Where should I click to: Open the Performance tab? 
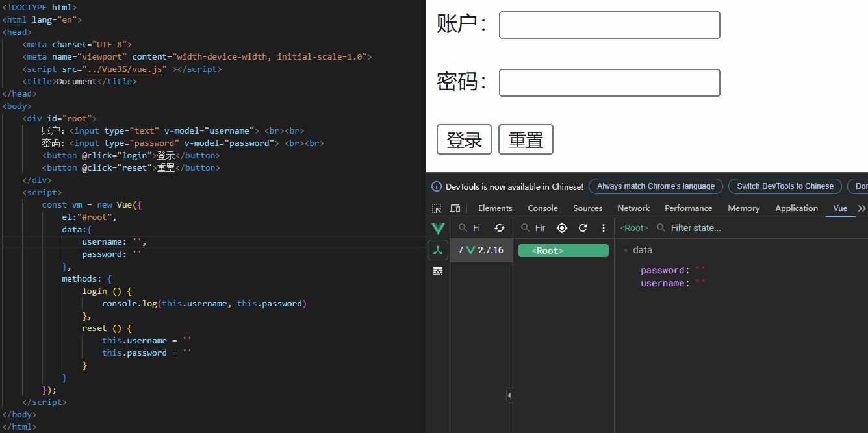click(689, 208)
